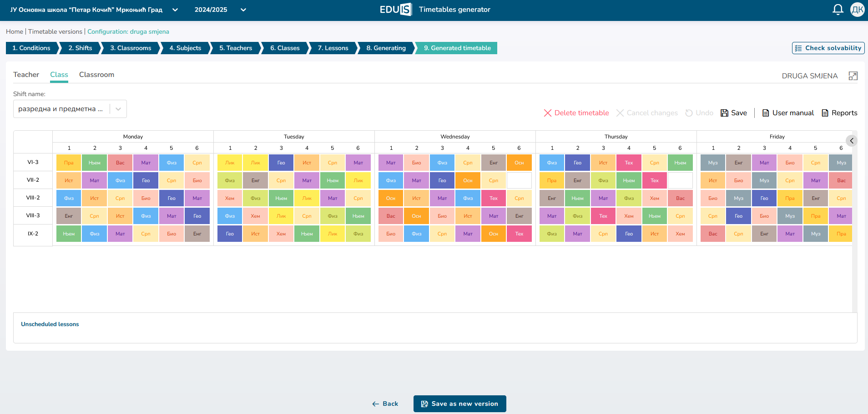This screenshot has width=868, height=414.
Task: Click the Back link
Action: point(385,404)
